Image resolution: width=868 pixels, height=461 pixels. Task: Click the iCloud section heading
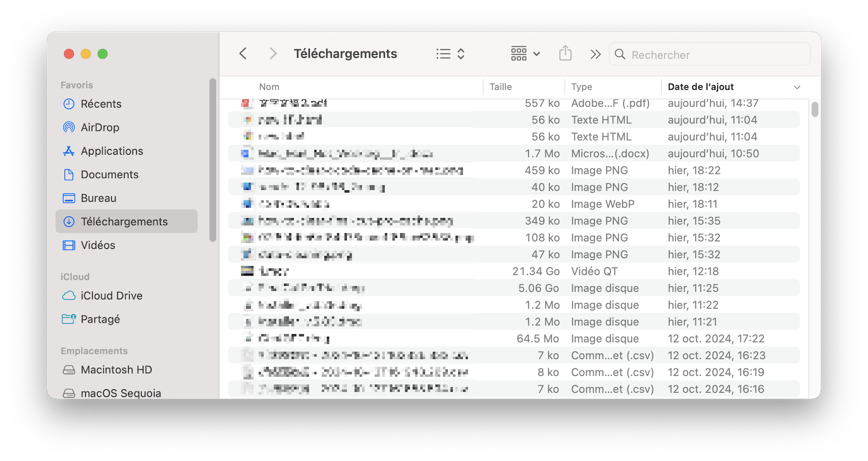coord(75,277)
